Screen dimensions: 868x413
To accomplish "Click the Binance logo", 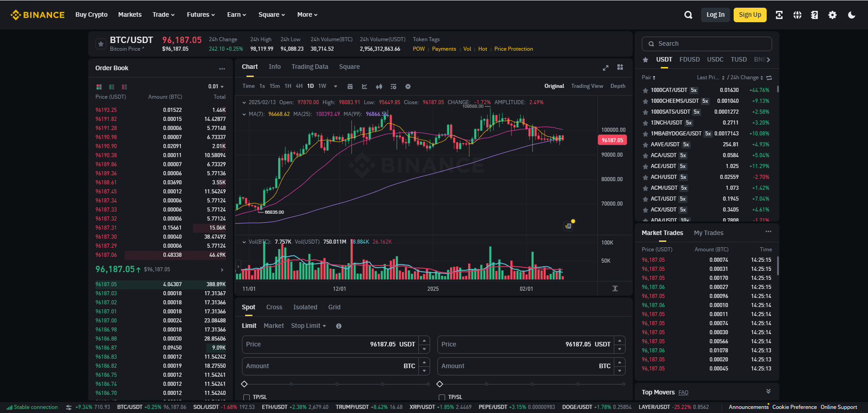I will [38, 15].
